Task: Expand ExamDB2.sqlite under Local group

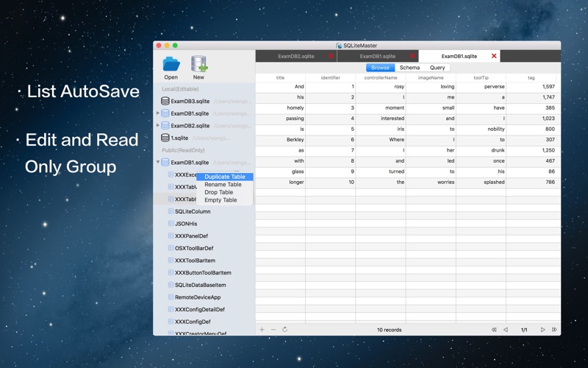Action: click(158, 125)
